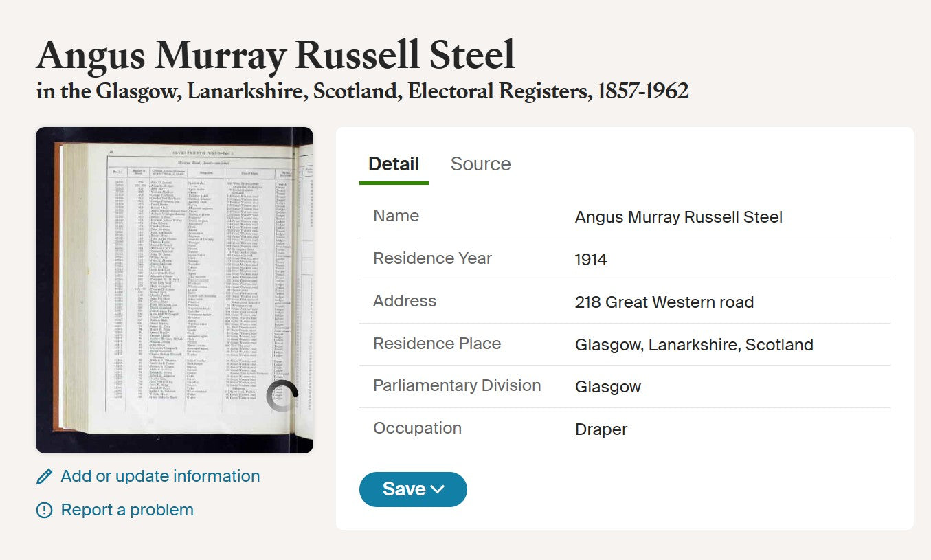The width and height of the screenshot is (931, 560).
Task: Click the Parliamentary Division field label
Action: [x=457, y=385]
